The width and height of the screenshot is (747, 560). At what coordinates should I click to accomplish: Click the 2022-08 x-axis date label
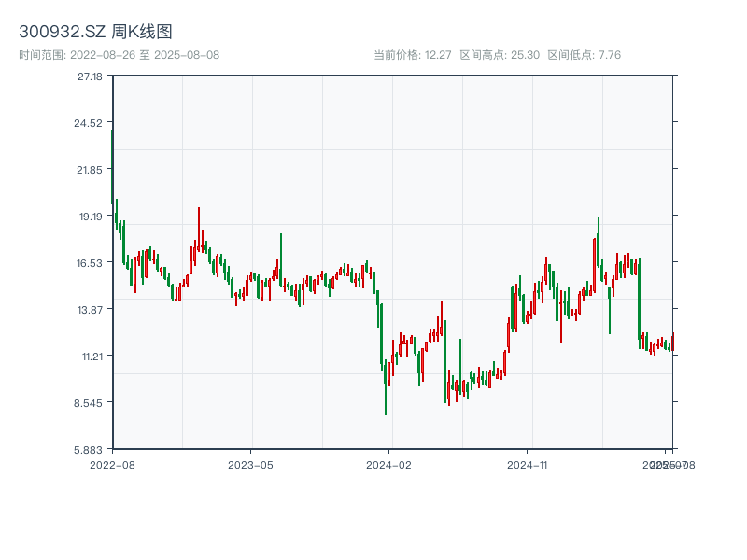(112, 464)
